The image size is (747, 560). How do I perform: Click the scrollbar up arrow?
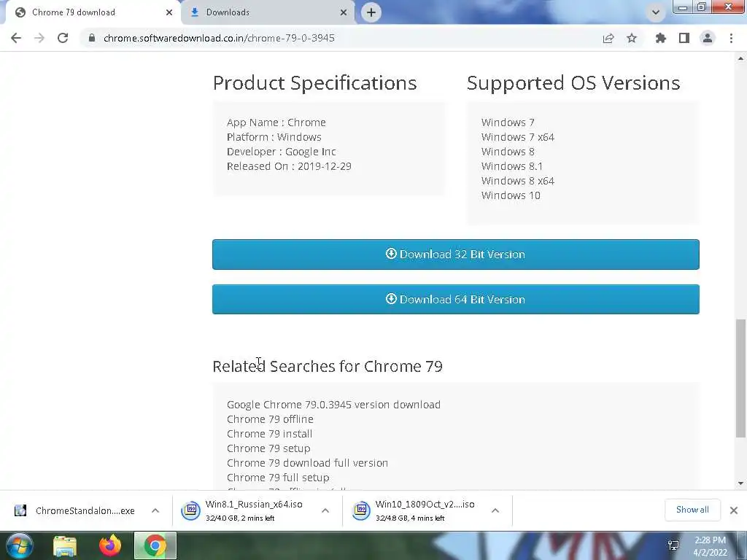pos(740,58)
